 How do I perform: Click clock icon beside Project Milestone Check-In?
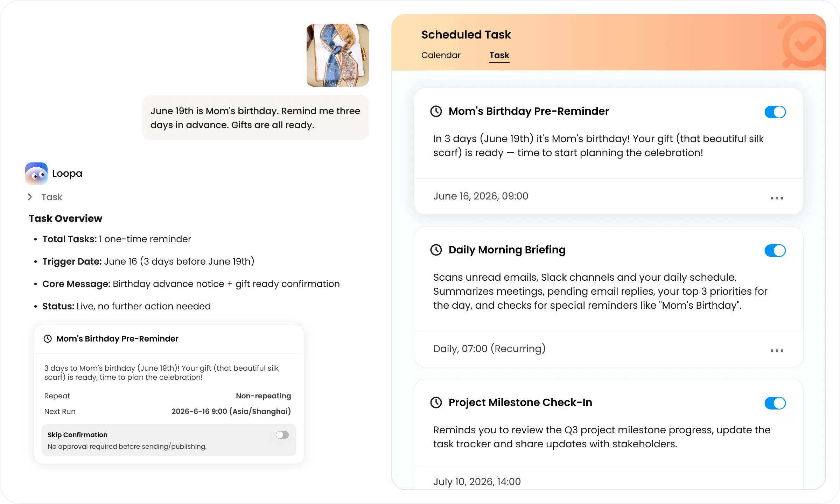pos(436,402)
